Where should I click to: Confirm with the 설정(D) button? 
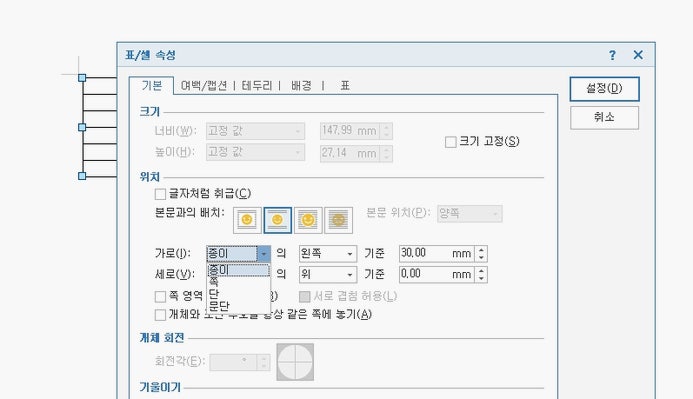click(x=604, y=89)
